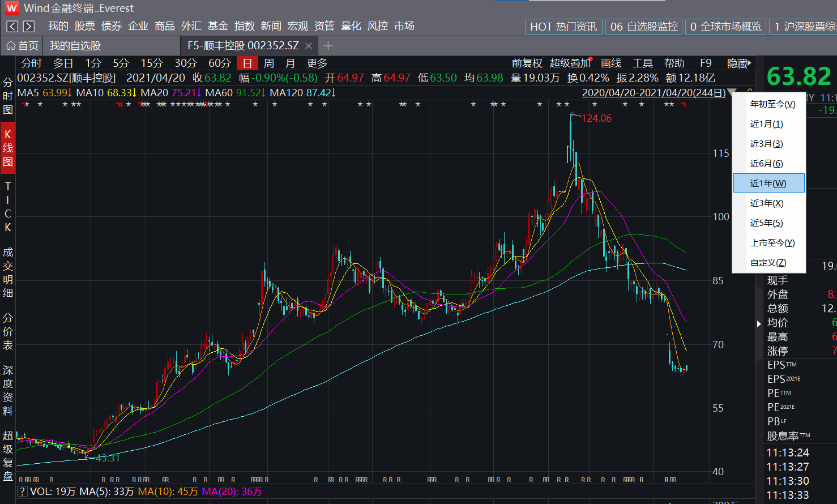
Task: Click HOT 热门资讯 button
Action: tap(563, 27)
